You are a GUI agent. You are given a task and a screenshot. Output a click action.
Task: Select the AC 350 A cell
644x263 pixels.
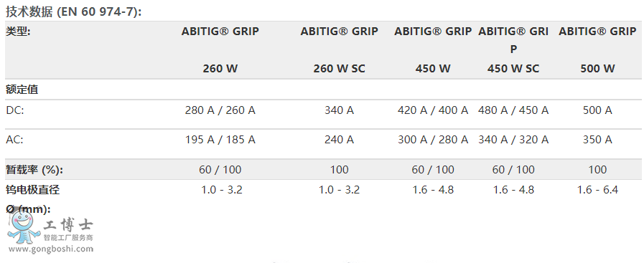click(x=597, y=140)
